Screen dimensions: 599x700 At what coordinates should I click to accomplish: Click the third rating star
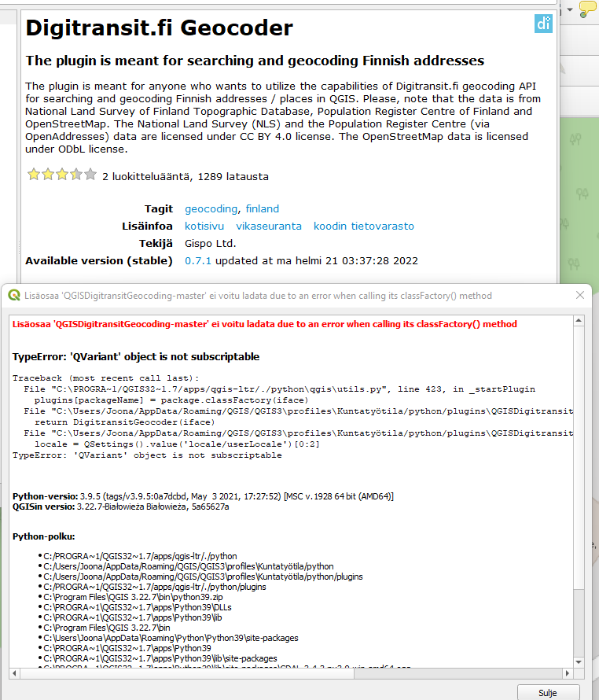pyautogui.click(x=62, y=174)
